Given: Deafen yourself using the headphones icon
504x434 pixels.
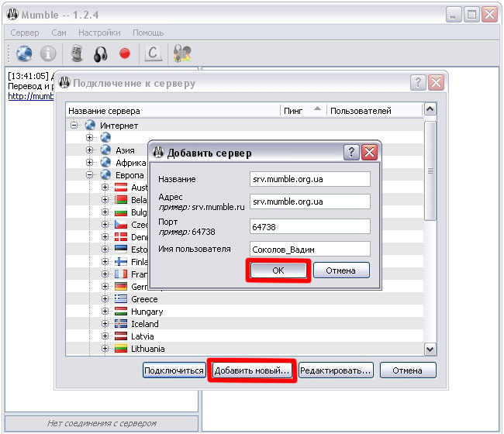Looking at the screenshot, I should tap(100, 53).
